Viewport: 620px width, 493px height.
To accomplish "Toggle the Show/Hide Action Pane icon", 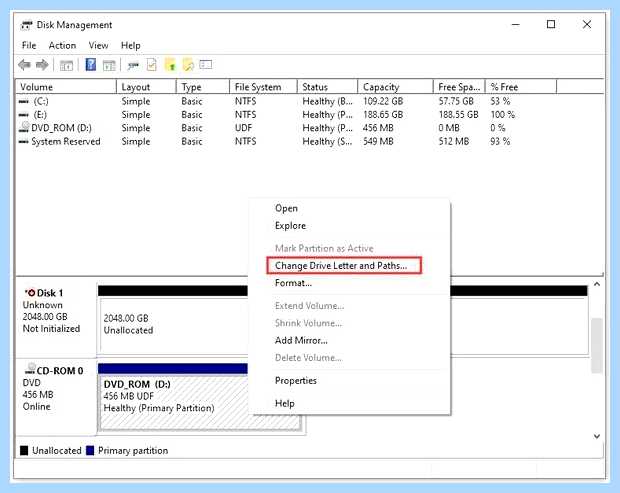I will pos(109,65).
